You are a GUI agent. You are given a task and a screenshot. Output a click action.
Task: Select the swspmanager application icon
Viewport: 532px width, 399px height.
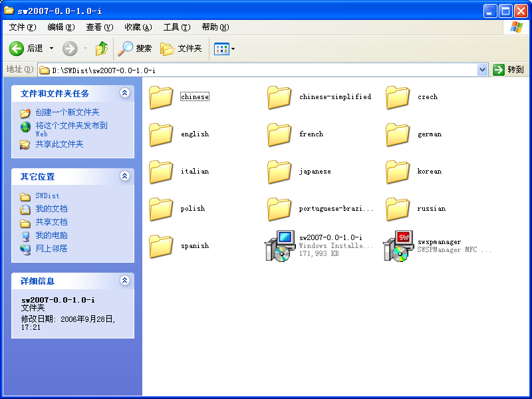point(398,246)
